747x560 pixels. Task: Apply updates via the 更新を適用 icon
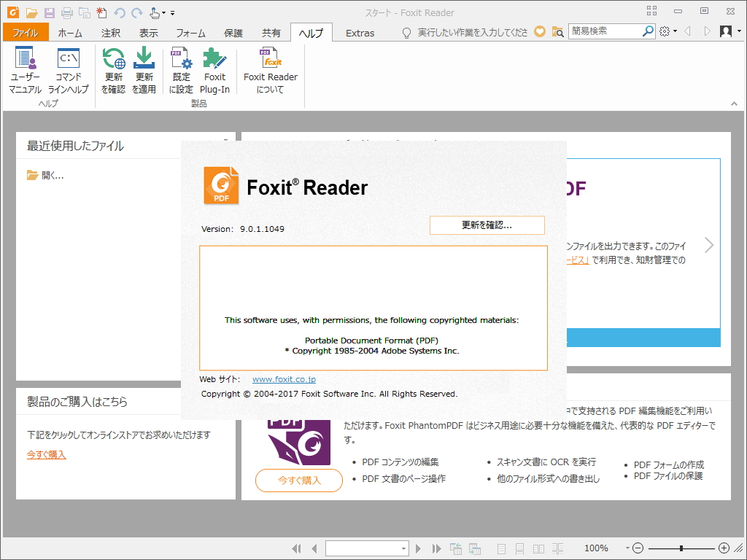(x=143, y=69)
